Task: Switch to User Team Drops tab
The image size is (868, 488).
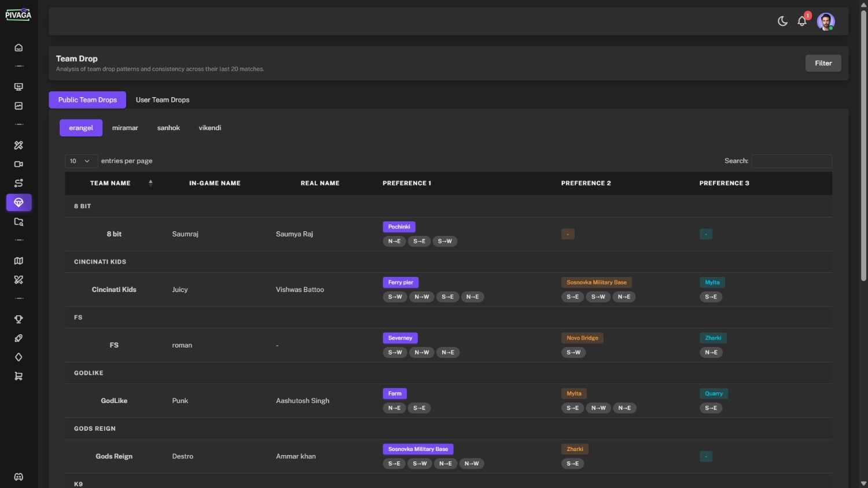Action: 163,100
